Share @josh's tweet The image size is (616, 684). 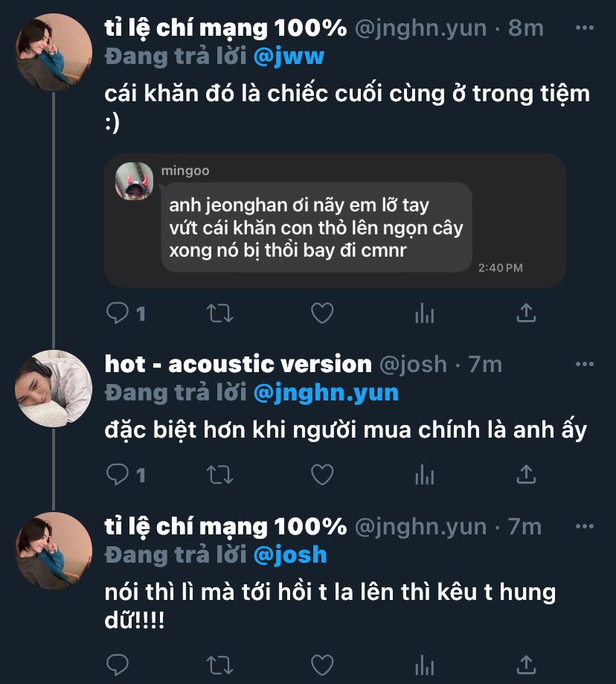tap(526, 475)
